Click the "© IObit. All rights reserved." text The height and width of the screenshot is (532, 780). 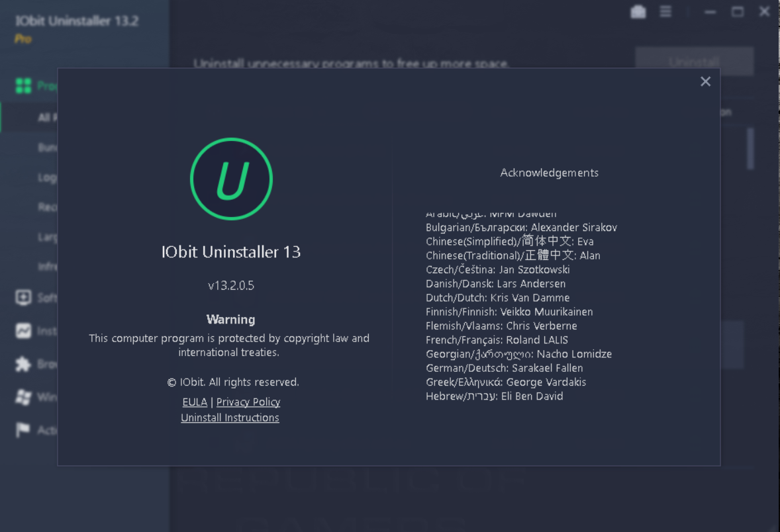233,382
